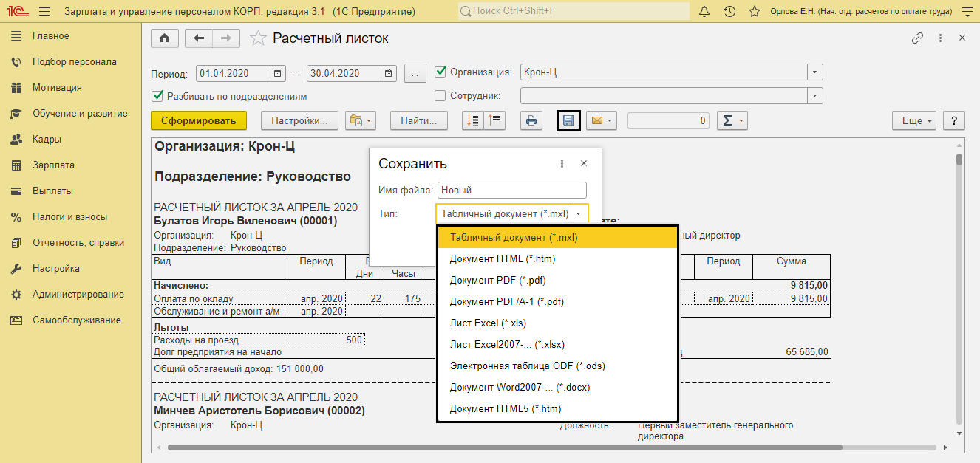Click the save to file diskette icon
This screenshot has width=980, height=463.
pos(568,120)
